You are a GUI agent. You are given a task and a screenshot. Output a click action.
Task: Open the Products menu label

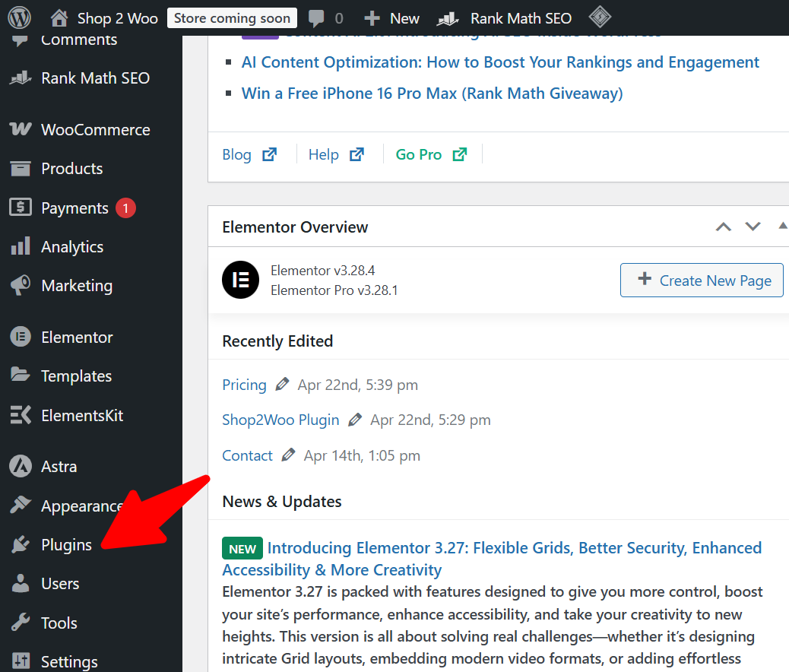72,169
